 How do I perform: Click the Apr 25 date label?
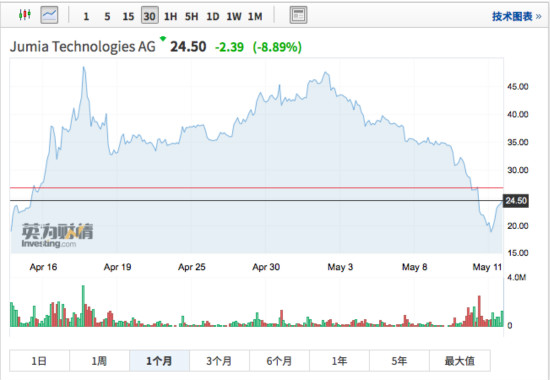pos(192,267)
